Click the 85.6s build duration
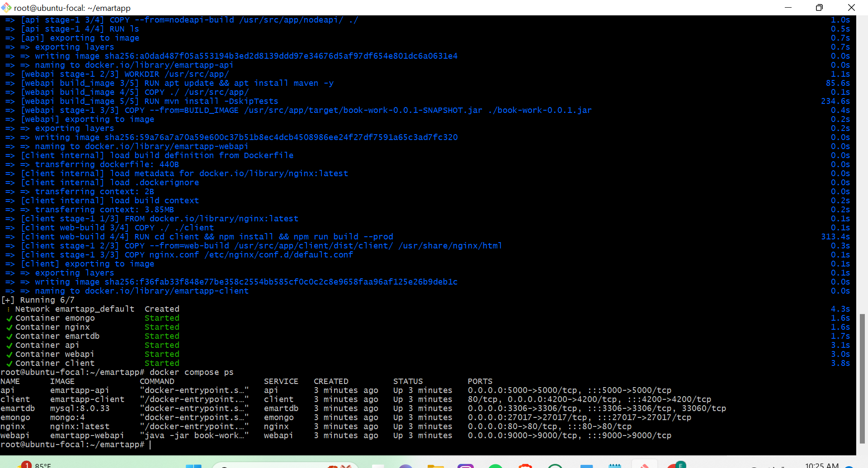 [838, 83]
